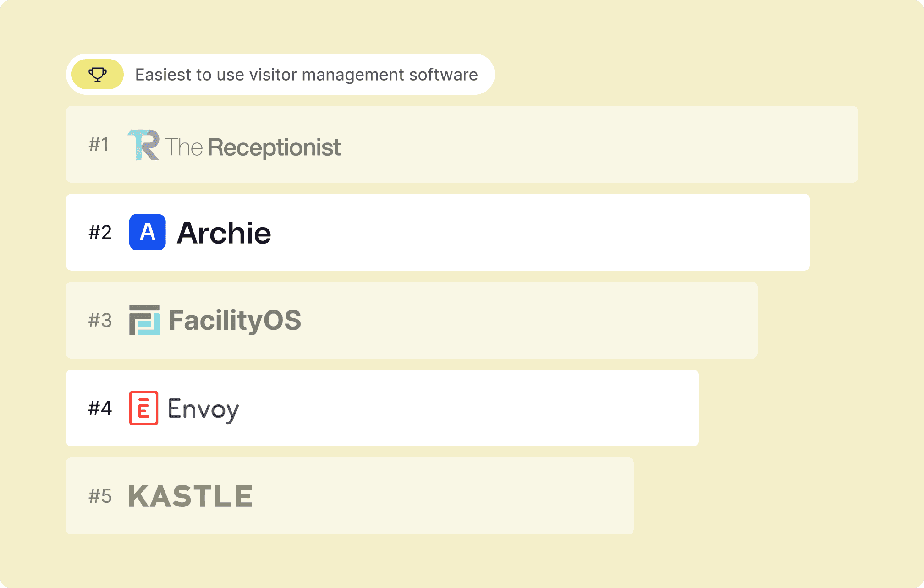
Task: Click the FacilityOS name text
Action: click(235, 320)
